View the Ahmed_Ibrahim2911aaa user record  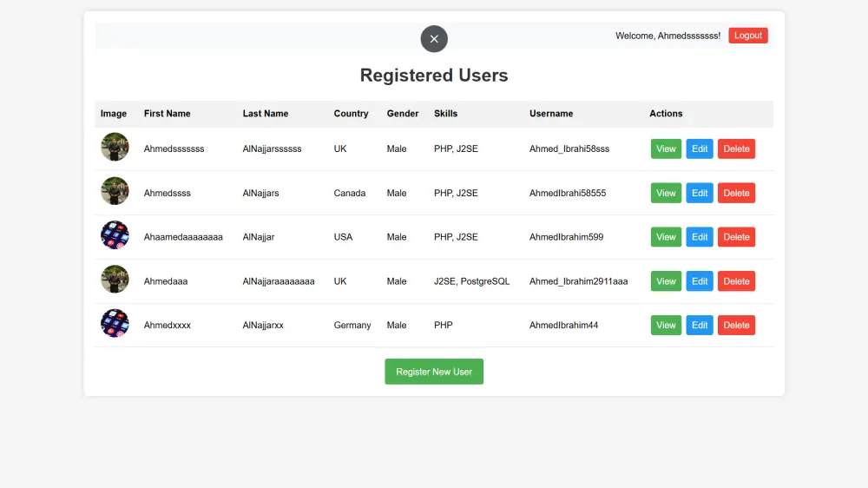[x=666, y=281]
